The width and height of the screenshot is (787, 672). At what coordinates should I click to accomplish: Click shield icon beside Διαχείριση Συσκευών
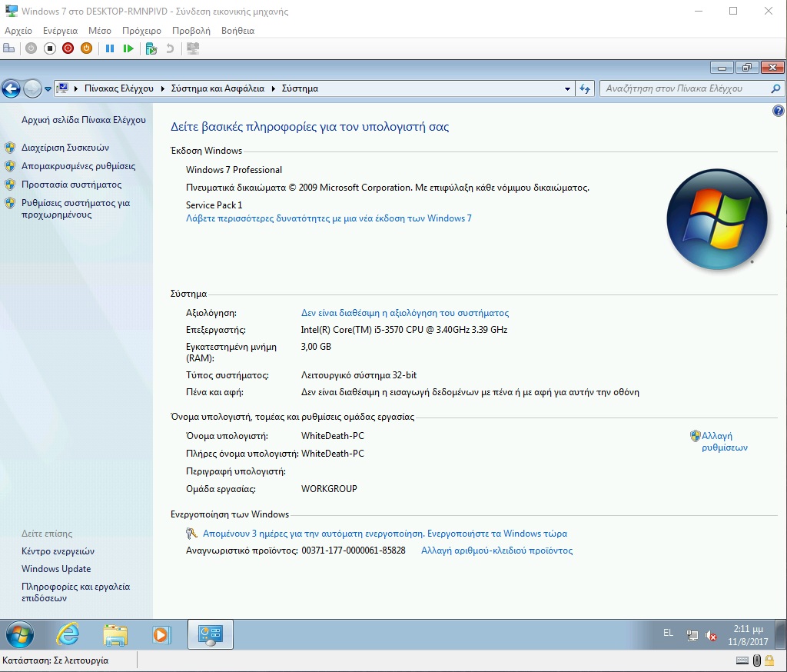10,148
